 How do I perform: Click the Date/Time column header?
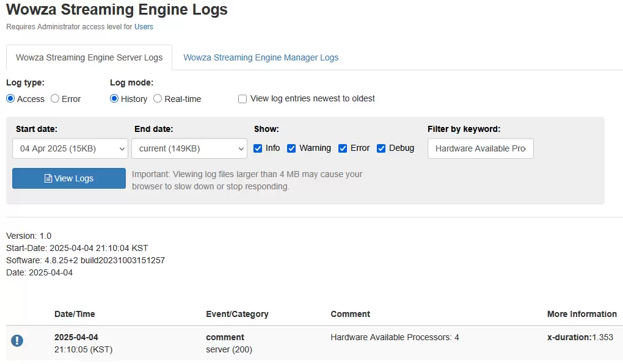click(75, 314)
